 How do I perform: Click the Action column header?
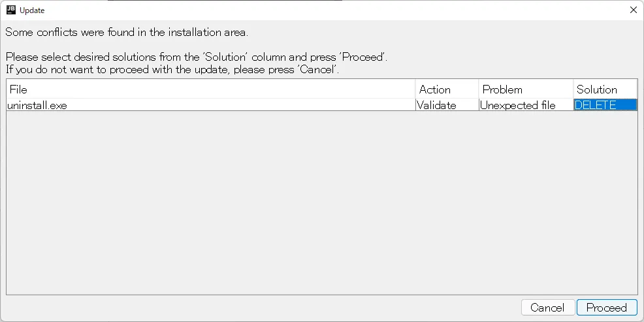coord(447,89)
